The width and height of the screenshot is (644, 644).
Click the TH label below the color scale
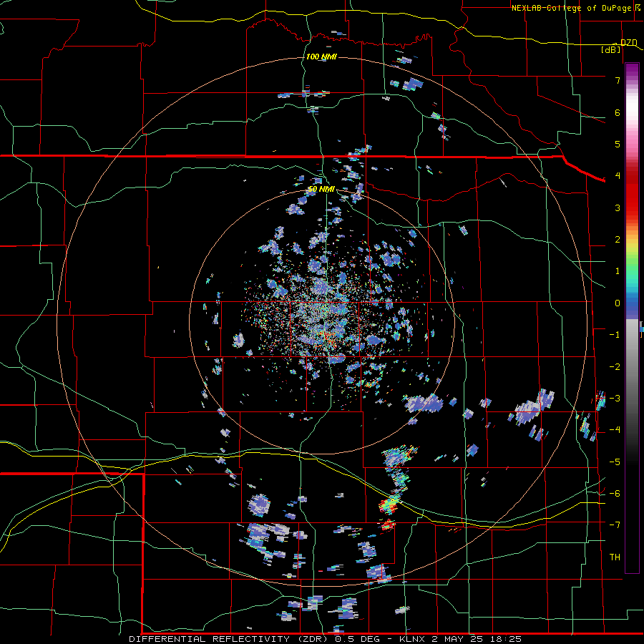615,557
